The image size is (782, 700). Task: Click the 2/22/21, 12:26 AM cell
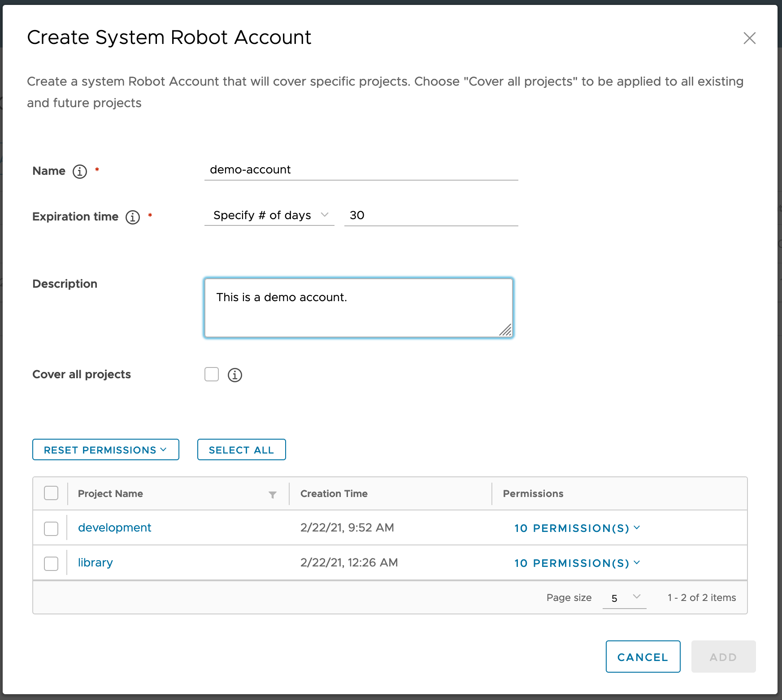coord(349,562)
